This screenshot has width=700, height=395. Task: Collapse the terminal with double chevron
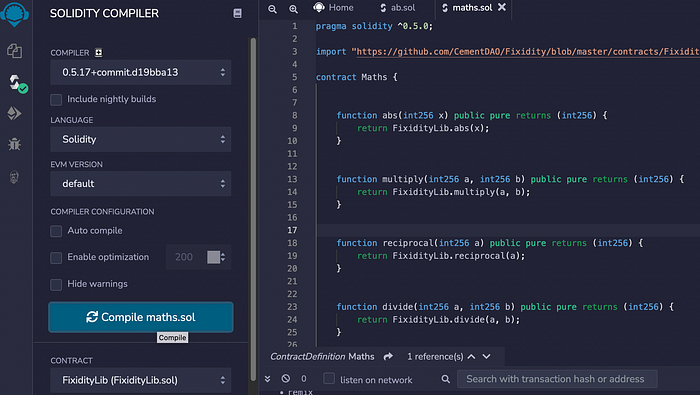click(267, 379)
